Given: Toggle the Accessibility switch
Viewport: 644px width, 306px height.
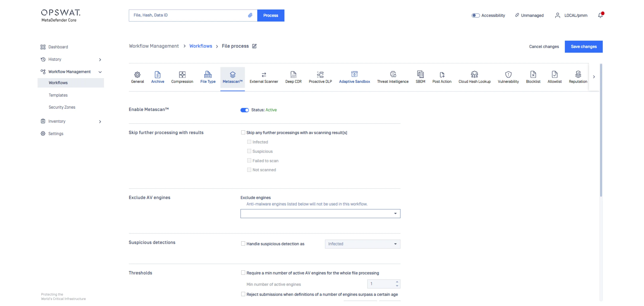Looking at the screenshot, I should tap(475, 16).
